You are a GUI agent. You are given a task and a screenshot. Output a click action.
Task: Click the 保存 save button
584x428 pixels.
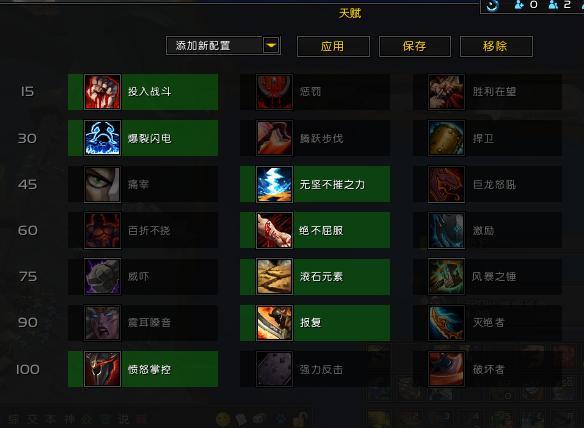(x=415, y=46)
